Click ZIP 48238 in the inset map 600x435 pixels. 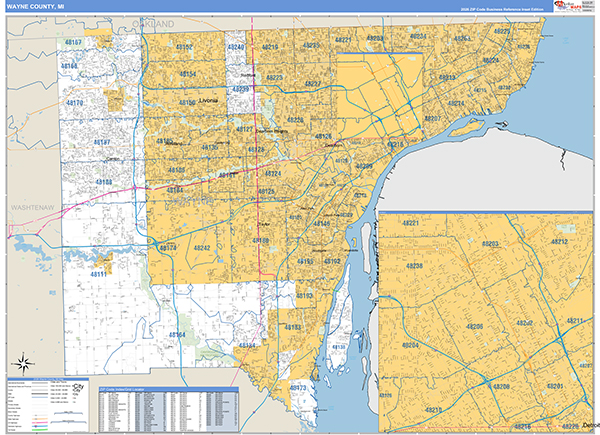414,266
